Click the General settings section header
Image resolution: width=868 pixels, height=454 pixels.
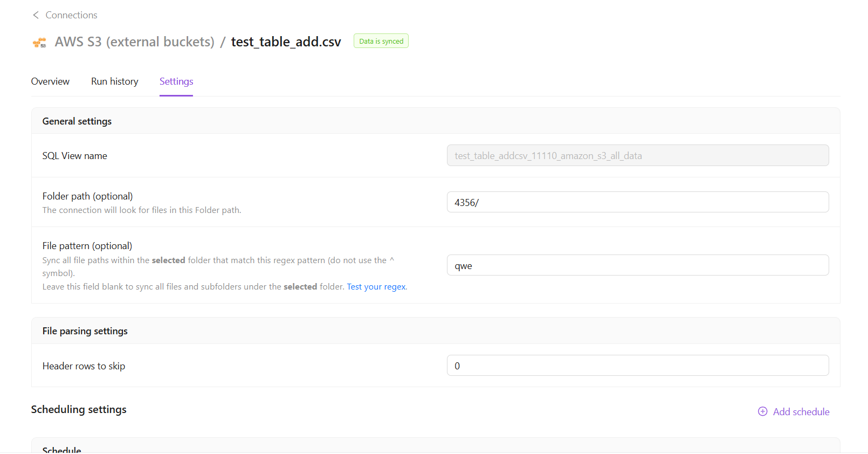[77, 121]
